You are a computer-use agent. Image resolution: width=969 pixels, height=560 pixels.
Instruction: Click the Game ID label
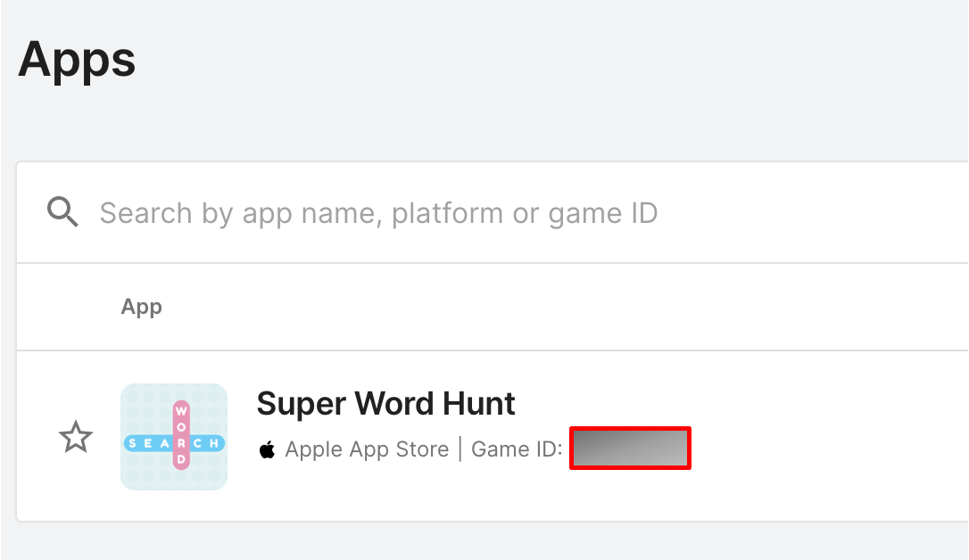[517, 449]
